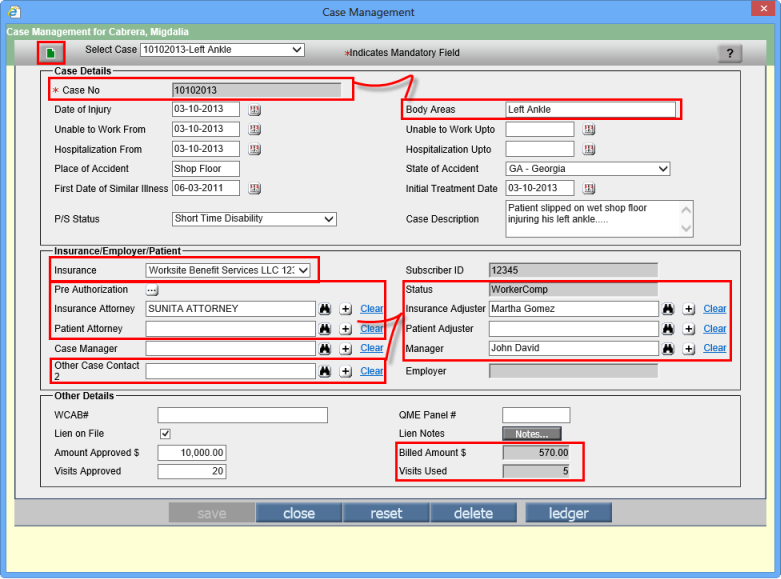Clear the Patient Adjuster field
The height and width of the screenshot is (579, 781).
pyautogui.click(x=715, y=329)
